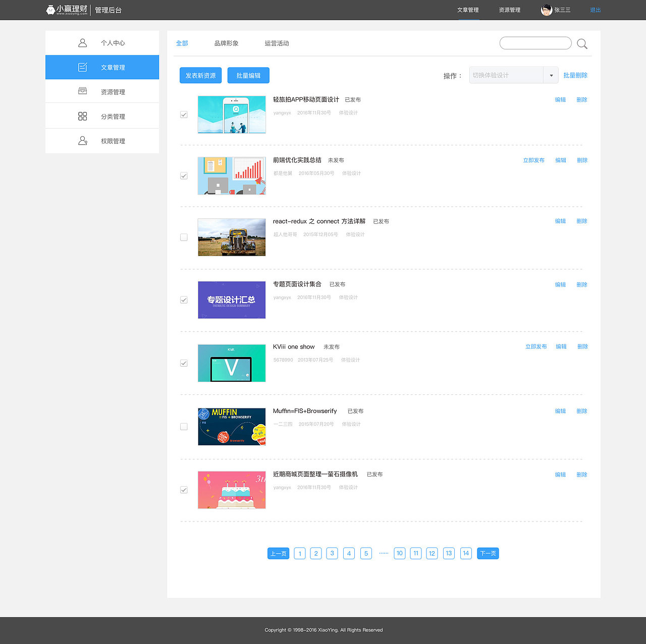The height and width of the screenshot is (644, 646).
Task: Click the 批量删除 link
Action: click(575, 75)
